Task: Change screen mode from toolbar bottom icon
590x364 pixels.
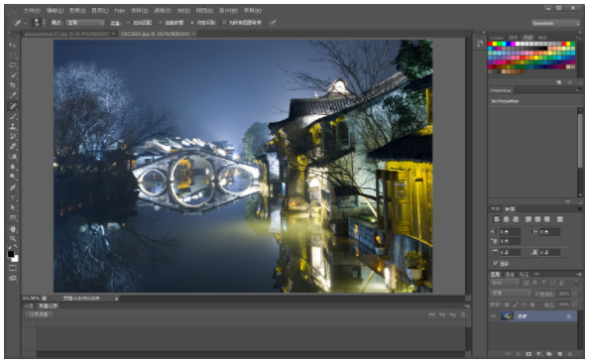Action: point(13,279)
